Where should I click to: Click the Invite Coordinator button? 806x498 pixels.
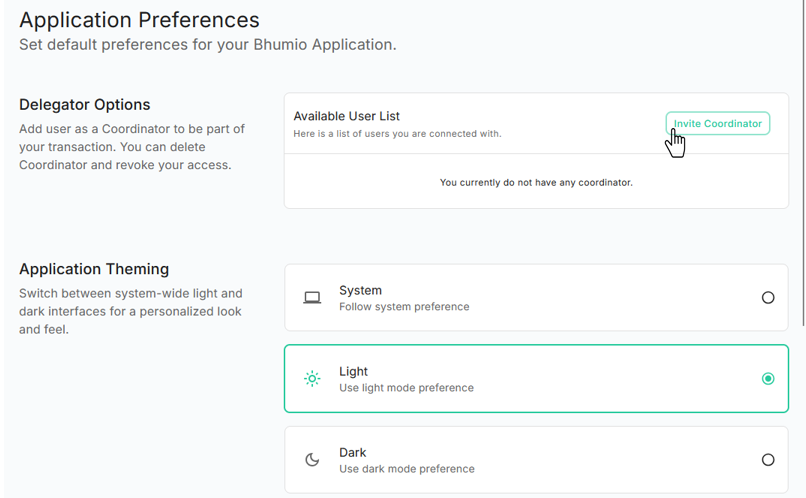[717, 123]
